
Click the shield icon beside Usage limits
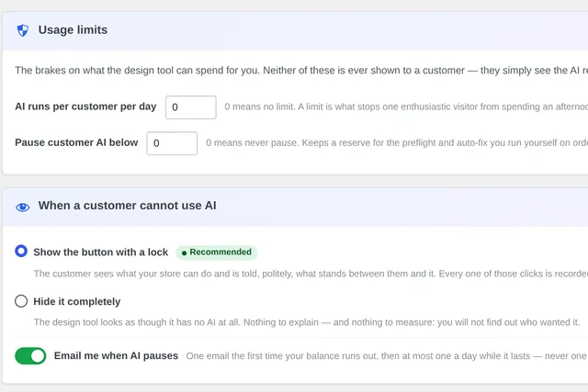pyautogui.click(x=23, y=30)
